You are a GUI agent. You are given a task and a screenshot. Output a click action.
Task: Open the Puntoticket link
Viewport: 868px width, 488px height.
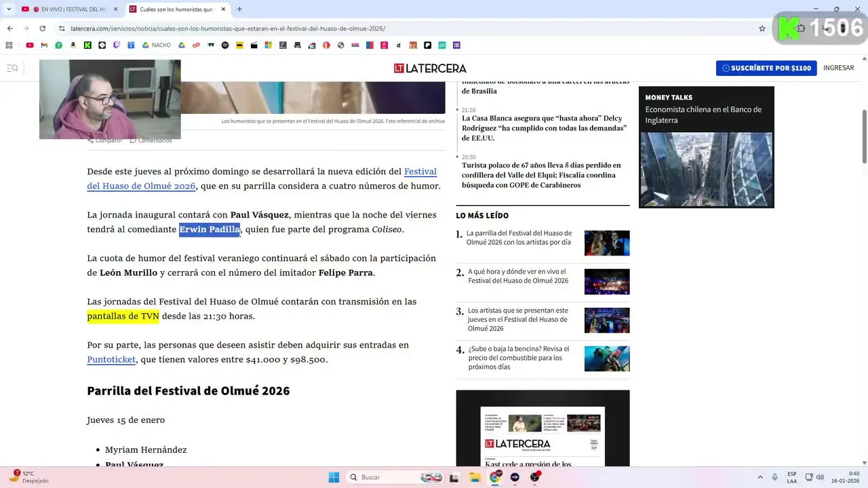(x=111, y=359)
